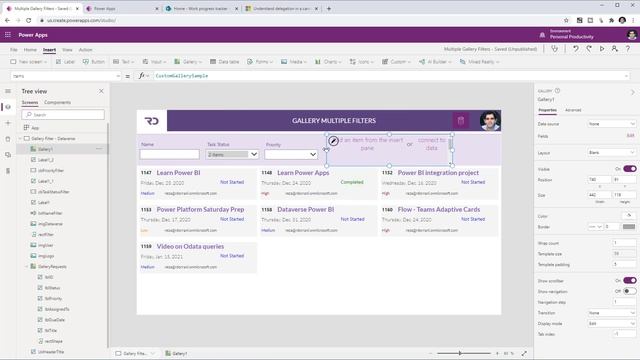The height and width of the screenshot is (360, 640).
Task: Open the Data source dropdown
Action: (611, 124)
